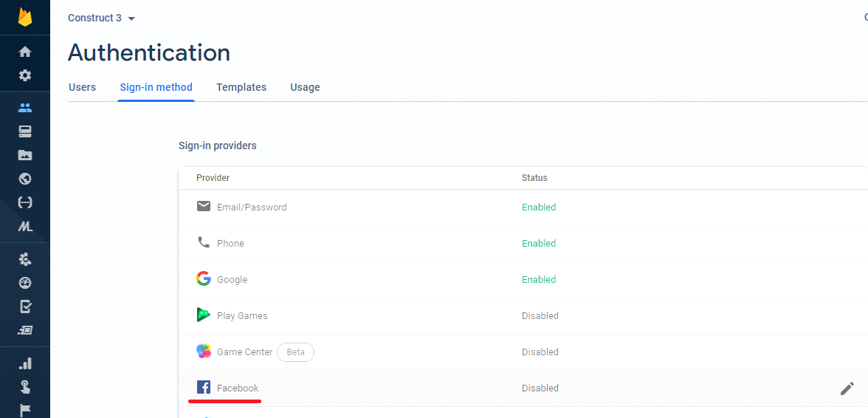Go to Project Overview home icon
The image size is (868, 418).
(25, 52)
